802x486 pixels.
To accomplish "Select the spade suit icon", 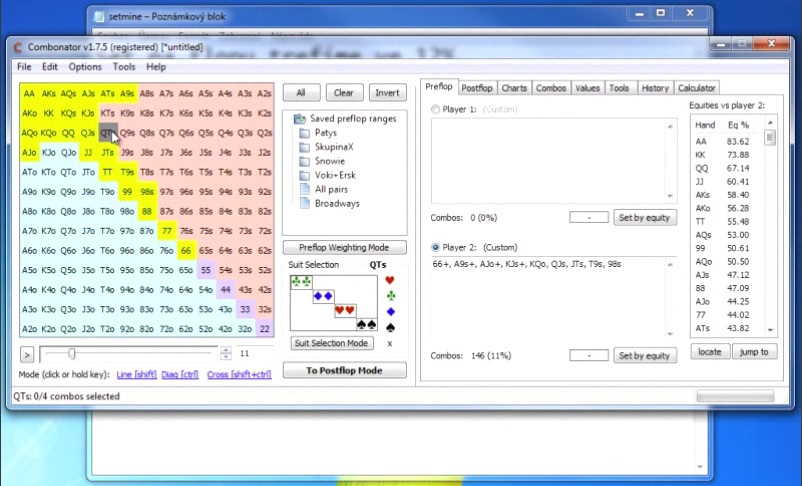I will point(390,327).
